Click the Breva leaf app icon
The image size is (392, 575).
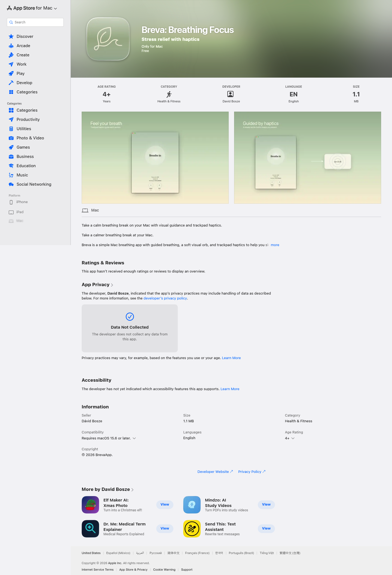point(108,39)
